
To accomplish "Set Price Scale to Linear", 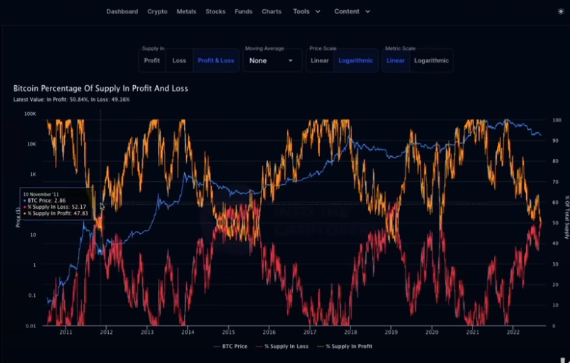I will (319, 60).
